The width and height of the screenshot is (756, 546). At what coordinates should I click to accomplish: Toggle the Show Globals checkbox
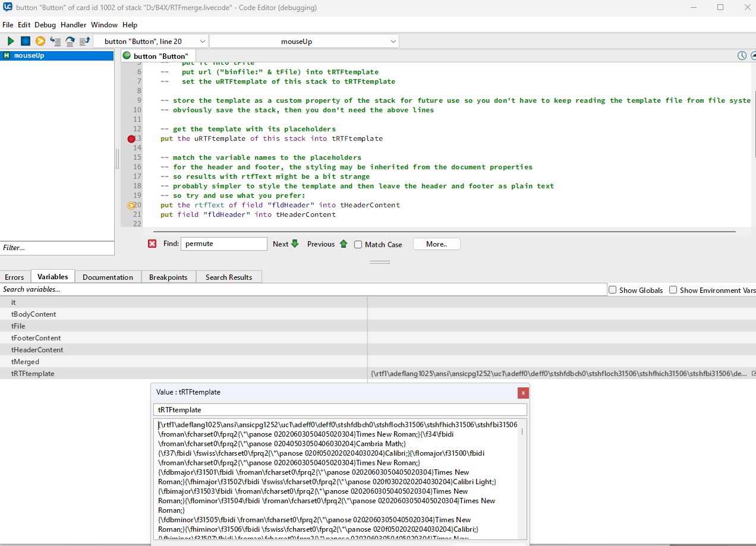(613, 290)
